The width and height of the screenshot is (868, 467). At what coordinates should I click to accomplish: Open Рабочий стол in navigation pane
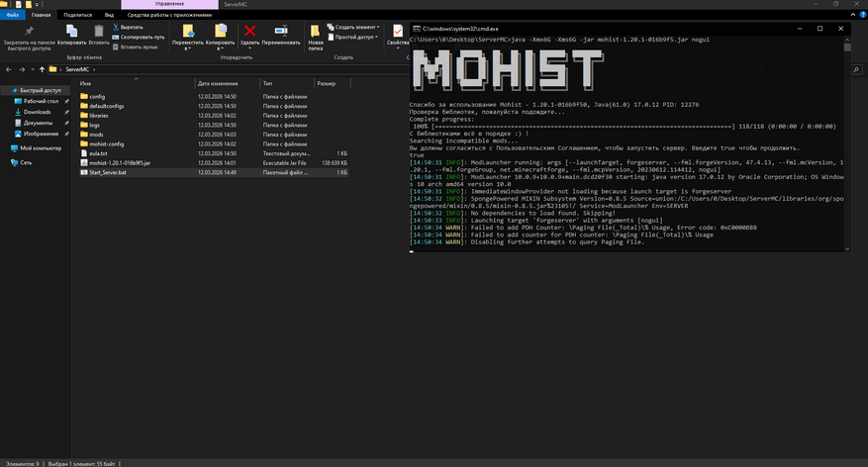pyautogui.click(x=37, y=101)
